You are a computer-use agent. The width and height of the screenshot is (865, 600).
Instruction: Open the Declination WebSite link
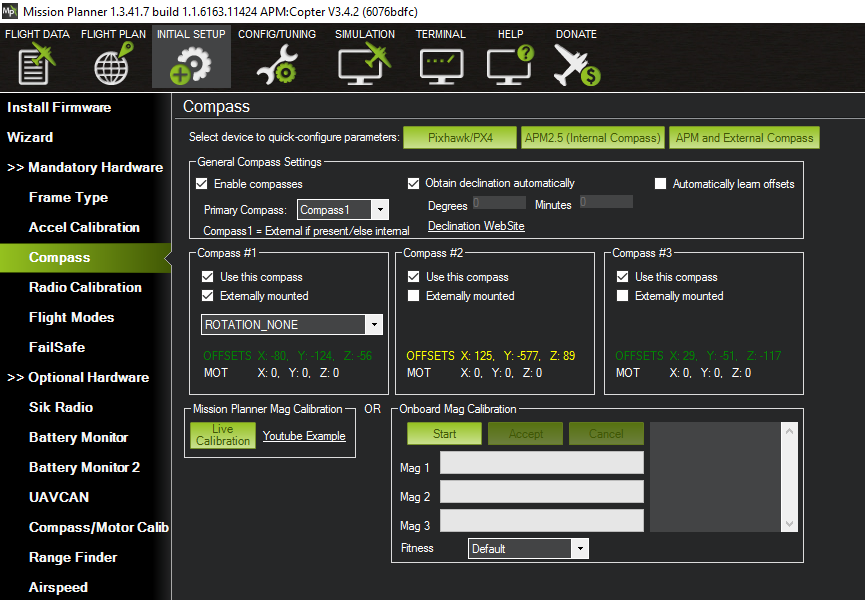pos(476,226)
